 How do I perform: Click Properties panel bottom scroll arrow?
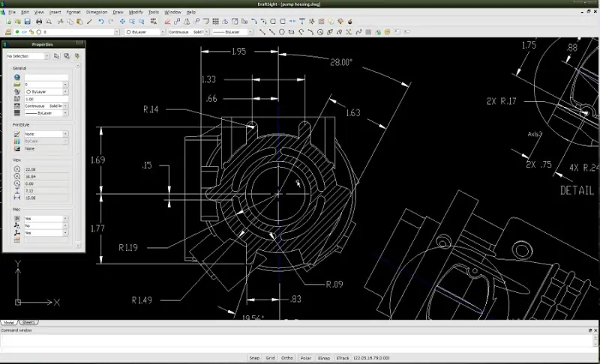click(x=78, y=246)
